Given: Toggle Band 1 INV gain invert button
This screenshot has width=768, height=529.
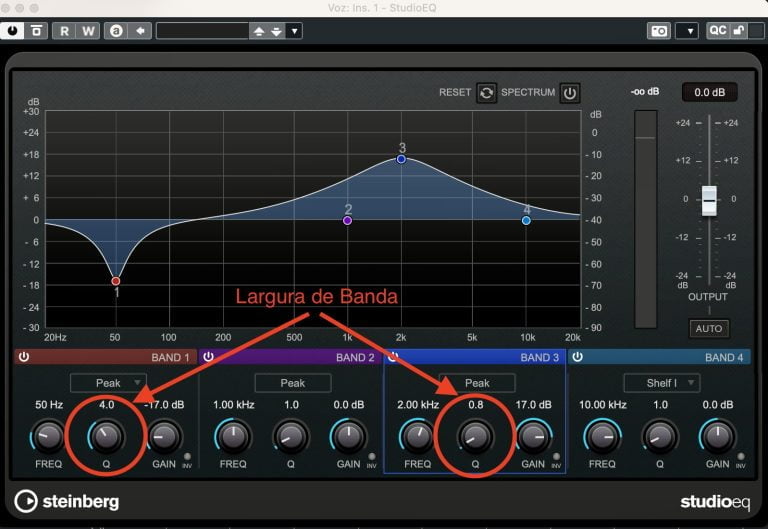Looking at the screenshot, I should pyautogui.click(x=187, y=457).
